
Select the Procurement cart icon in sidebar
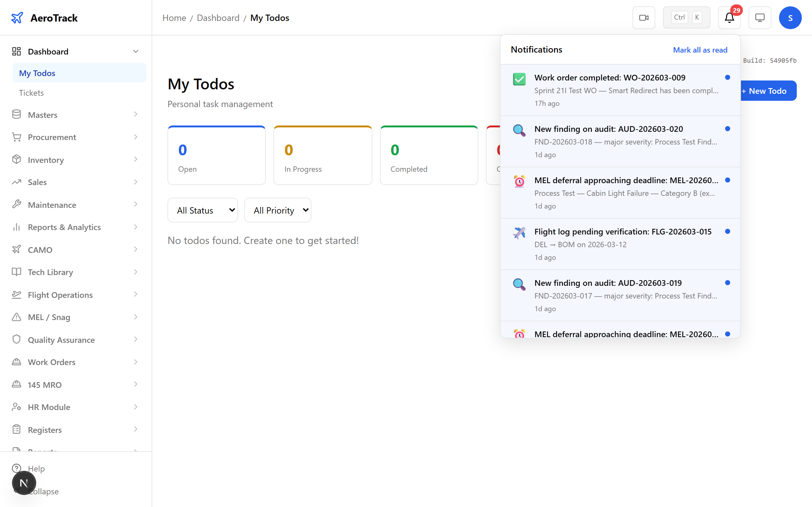click(x=16, y=137)
